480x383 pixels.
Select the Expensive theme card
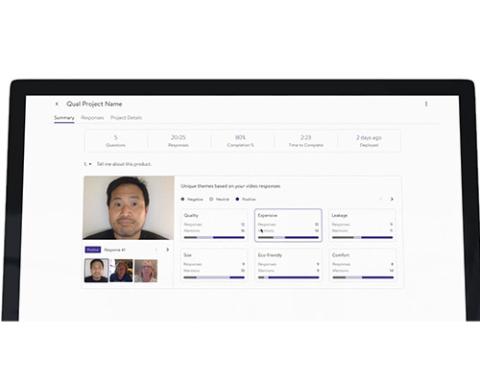tap(288, 225)
